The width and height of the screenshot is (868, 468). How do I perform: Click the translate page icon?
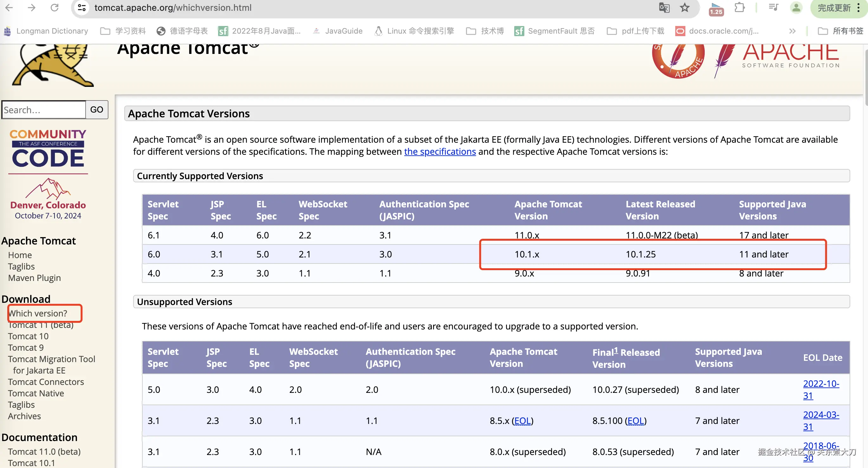coord(664,7)
